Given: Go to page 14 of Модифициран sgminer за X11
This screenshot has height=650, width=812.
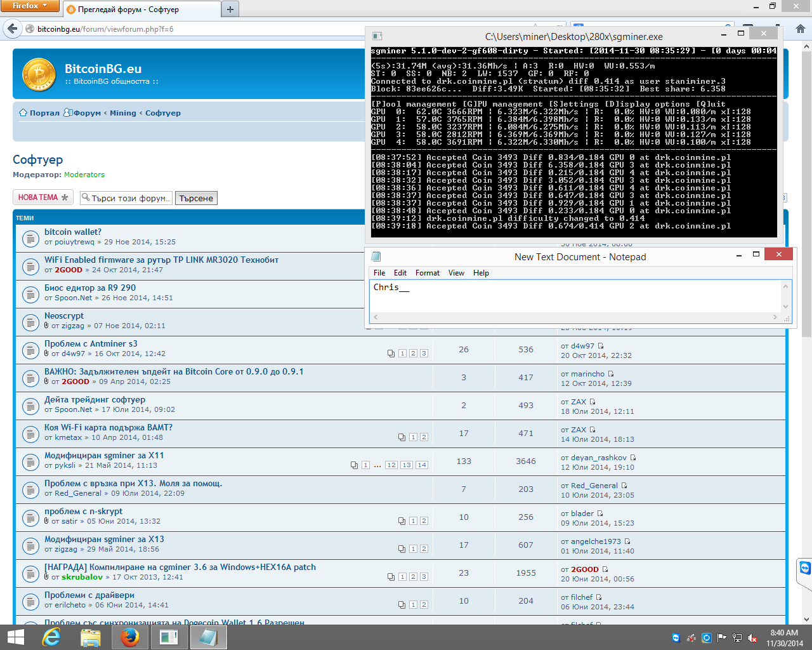Looking at the screenshot, I should coord(422,465).
